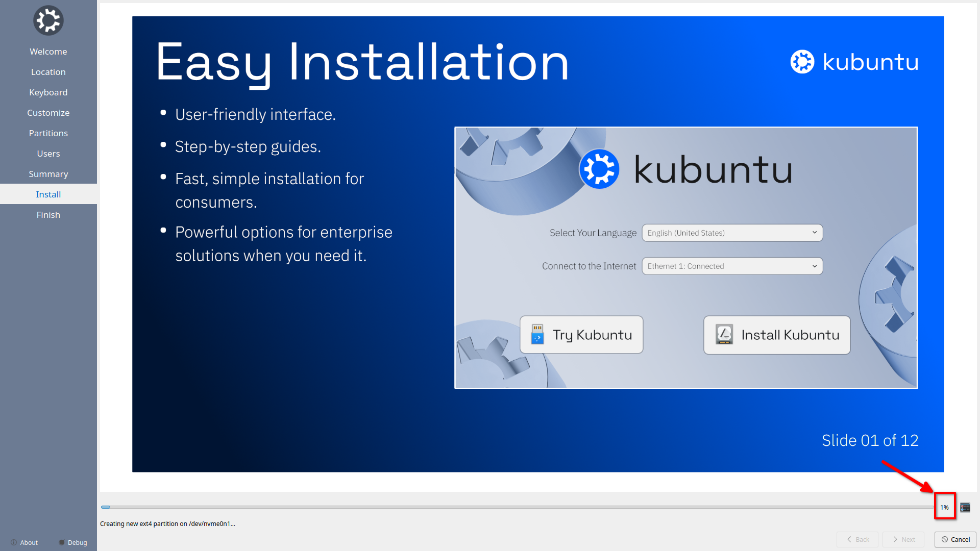
Task: Click the About info icon
Action: [14, 542]
